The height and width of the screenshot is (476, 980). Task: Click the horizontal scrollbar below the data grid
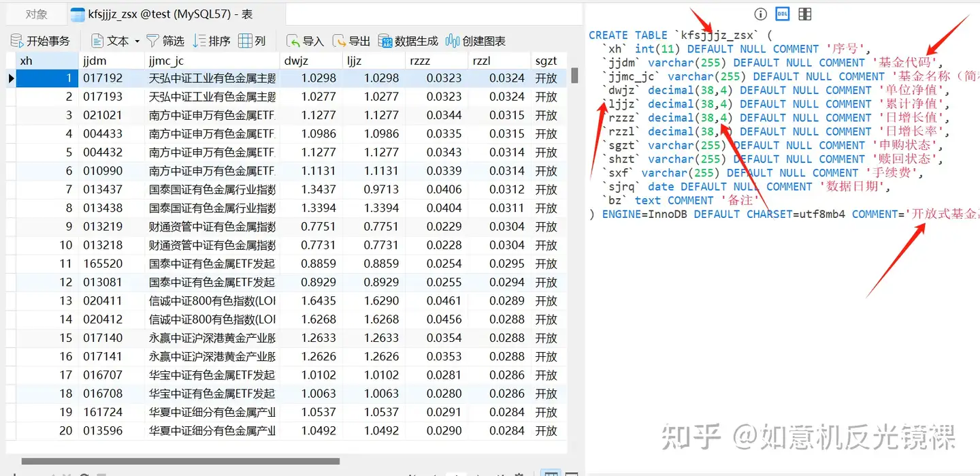pos(180,461)
